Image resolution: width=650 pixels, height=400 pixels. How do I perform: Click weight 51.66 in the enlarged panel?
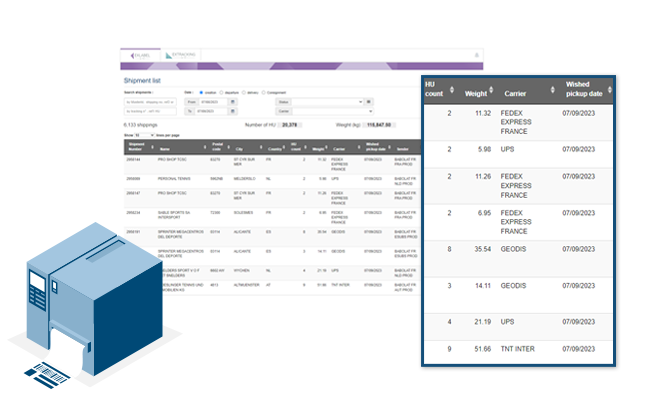(x=483, y=349)
